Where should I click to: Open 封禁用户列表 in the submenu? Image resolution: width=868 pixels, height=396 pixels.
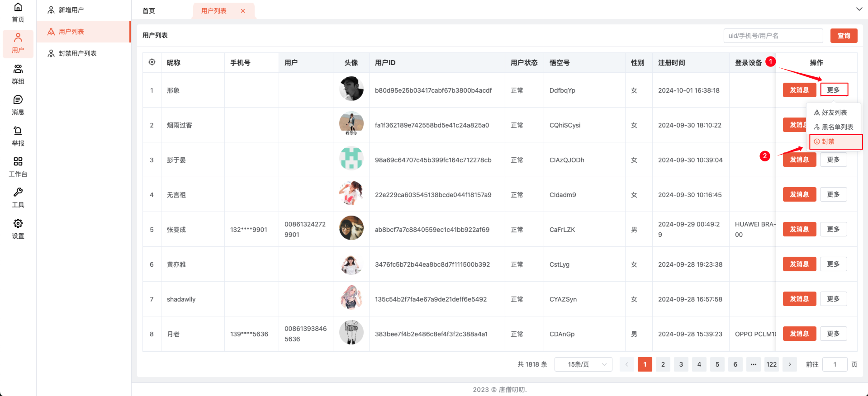point(77,53)
